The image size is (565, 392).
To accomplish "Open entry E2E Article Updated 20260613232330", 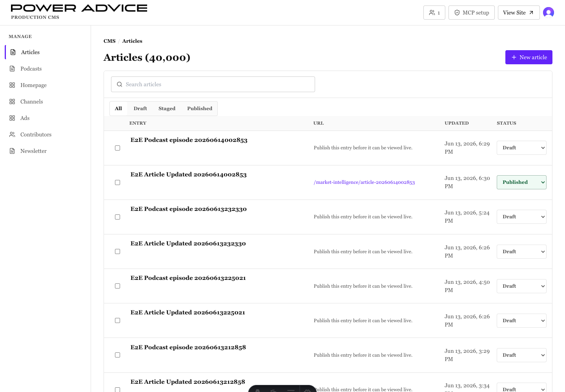I will [x=188, y=243].
